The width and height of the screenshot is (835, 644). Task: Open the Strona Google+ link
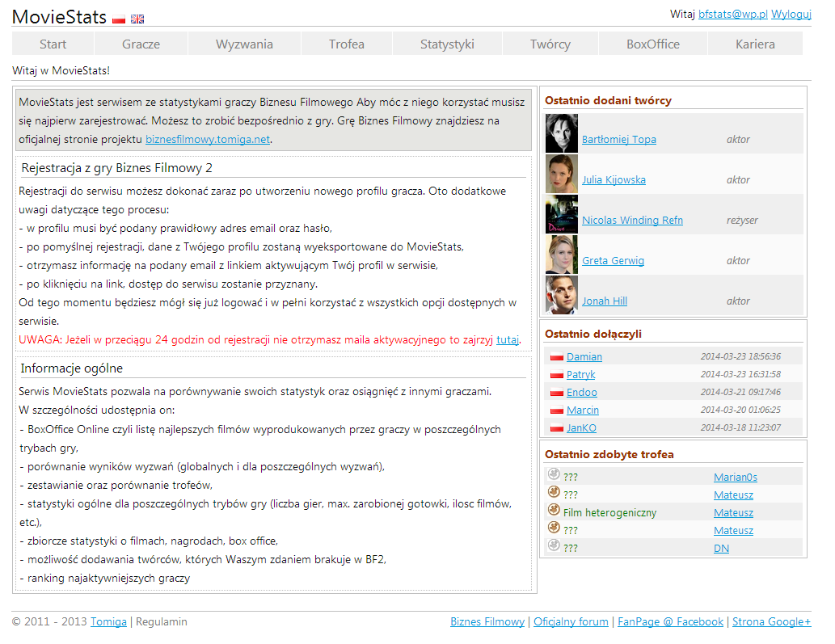(x=772, y=621)
